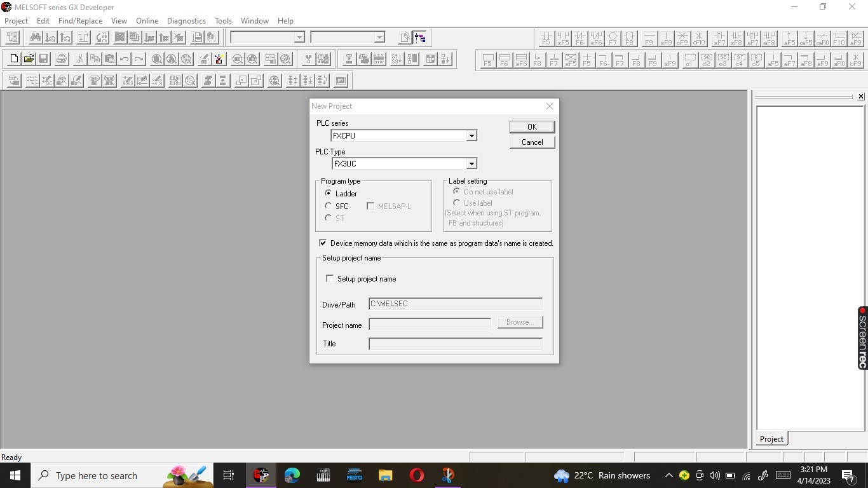Click the Print icon in toolbar
868x488 pixels.
(62, 59)
